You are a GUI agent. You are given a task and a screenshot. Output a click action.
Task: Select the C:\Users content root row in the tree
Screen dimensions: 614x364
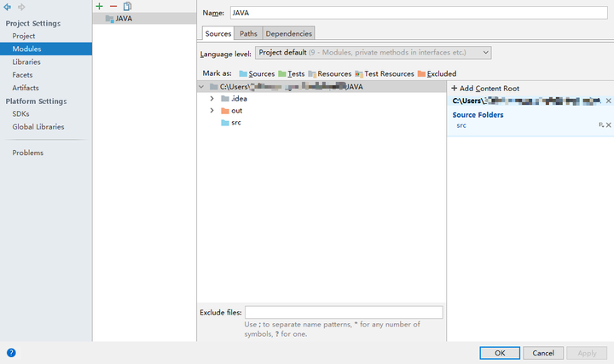coord(321,86)
